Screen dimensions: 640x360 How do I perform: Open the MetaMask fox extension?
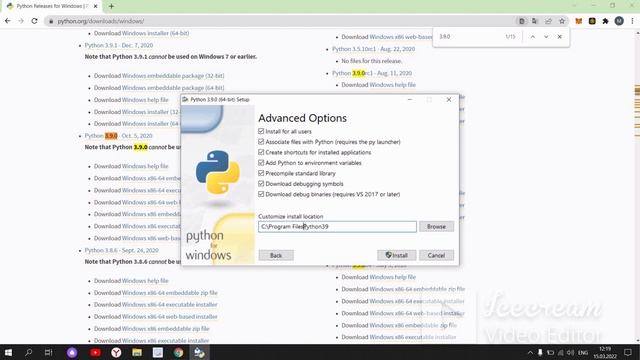(x=578, y=21)
